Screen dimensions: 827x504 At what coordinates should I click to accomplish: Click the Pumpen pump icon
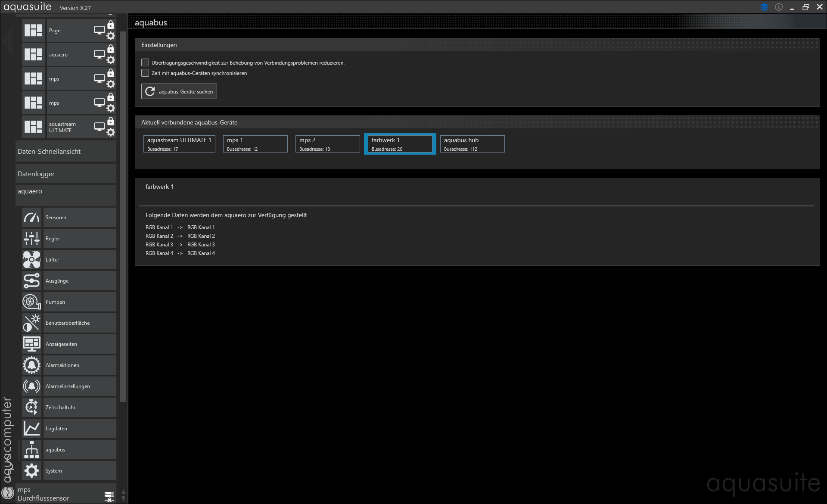click(x=31, y=302)
